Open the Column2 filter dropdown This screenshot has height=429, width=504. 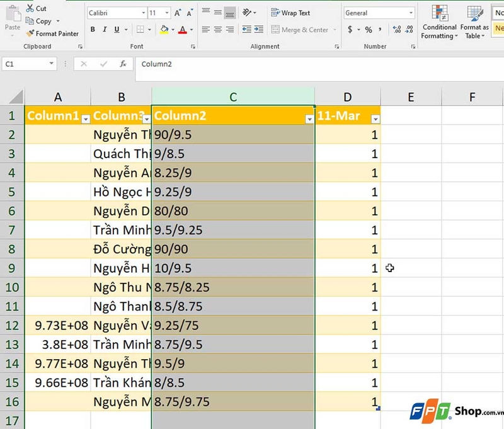pyautogui.click(x=309, y=118)
